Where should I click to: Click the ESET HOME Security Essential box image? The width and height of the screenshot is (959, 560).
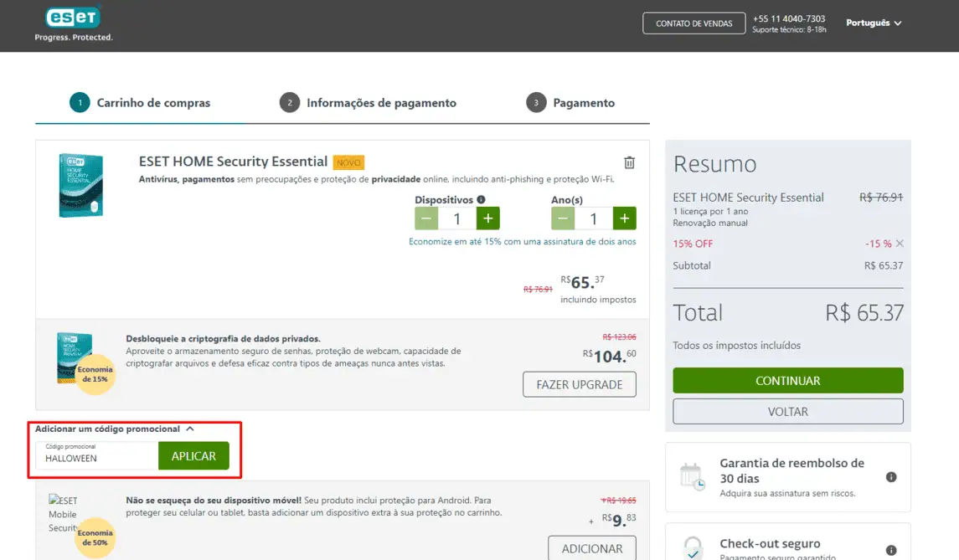(x=80, y=185)
